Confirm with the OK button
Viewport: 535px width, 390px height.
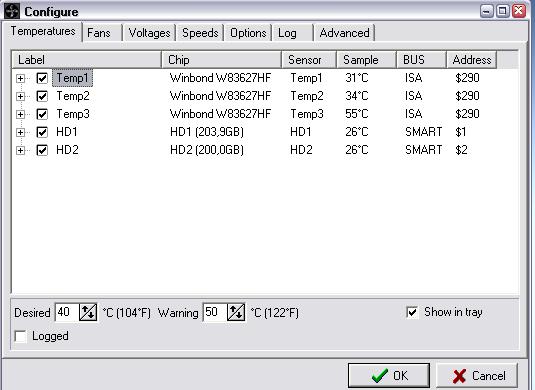coord(389,376)
